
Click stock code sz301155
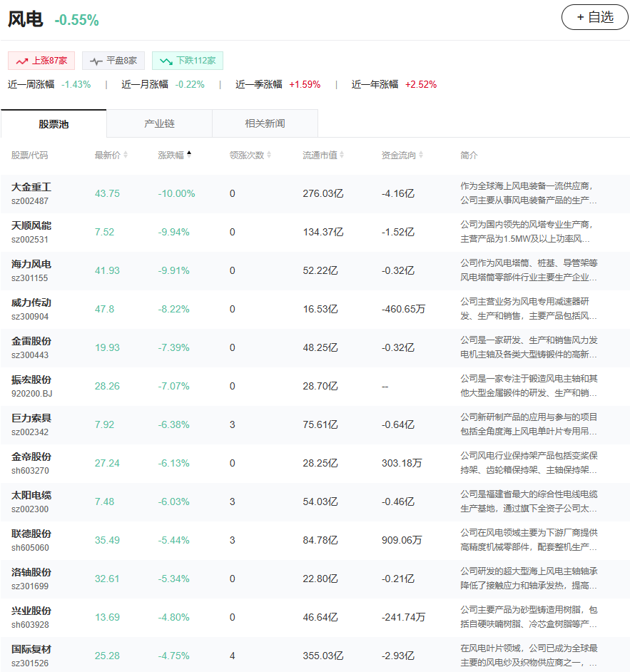click(30, 278)
